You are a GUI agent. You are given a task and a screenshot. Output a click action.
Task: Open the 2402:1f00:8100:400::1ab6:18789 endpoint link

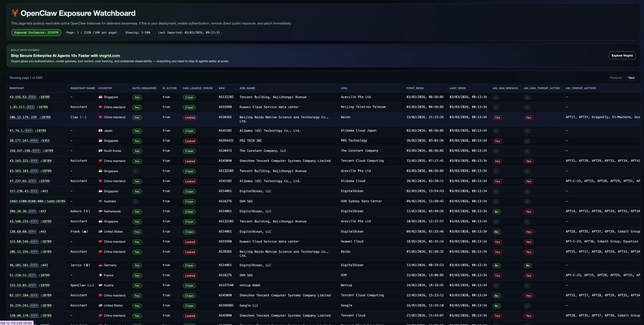click(37, 201)
